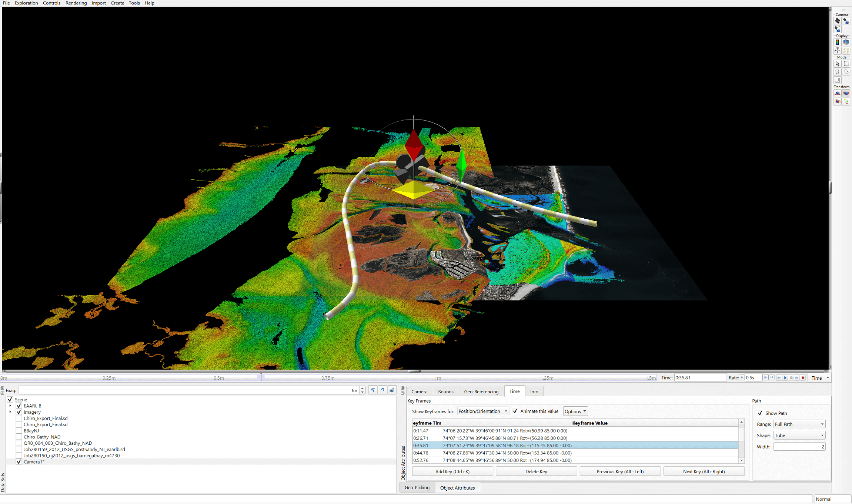Check the BBayNJ dataset visibility
Screen dimensions: 852x504
coord(19,430)
